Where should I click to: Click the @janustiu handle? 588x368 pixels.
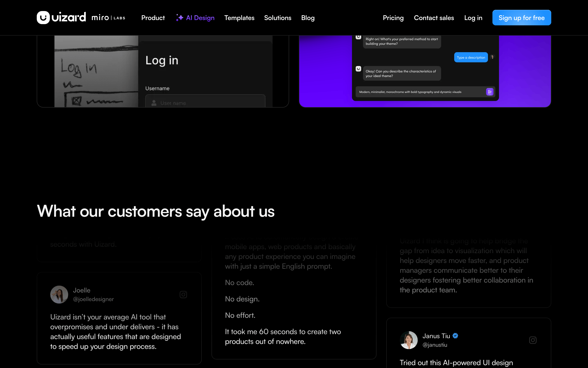435,345
